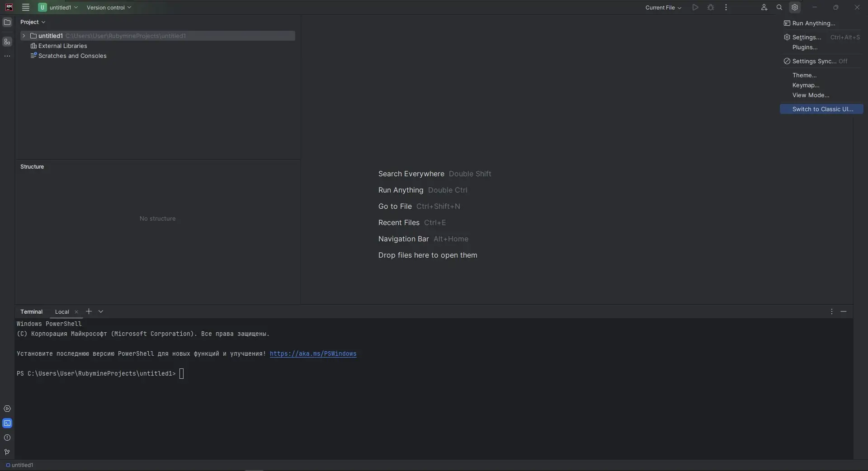
Task: Click the Terminal panel title
Action: point(31,312)
